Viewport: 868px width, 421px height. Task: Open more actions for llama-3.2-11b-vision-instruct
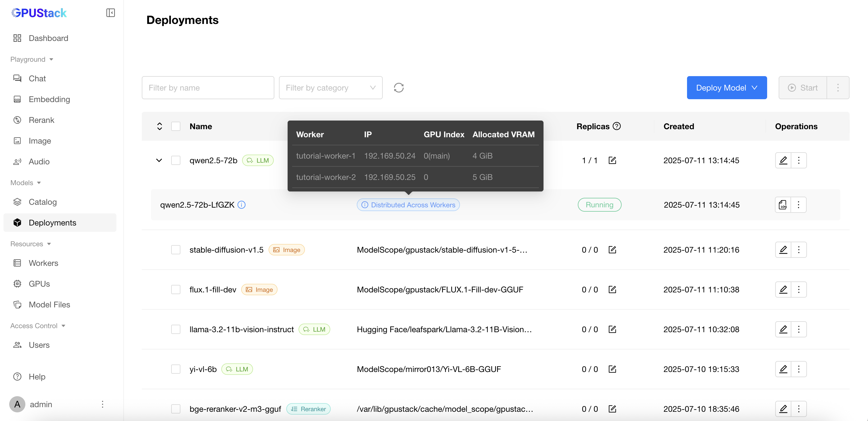click(x=799, y=329)
